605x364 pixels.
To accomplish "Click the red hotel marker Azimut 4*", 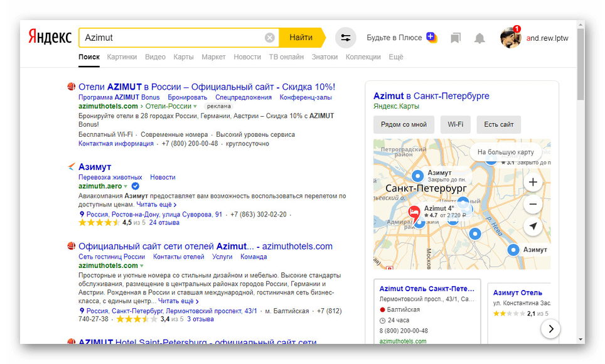I will coord(414,213).
